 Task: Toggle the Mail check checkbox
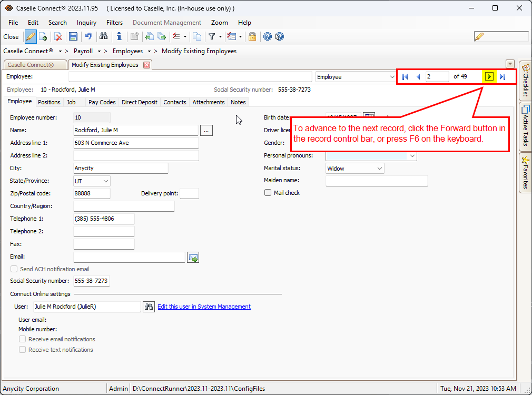pos(268,193)
